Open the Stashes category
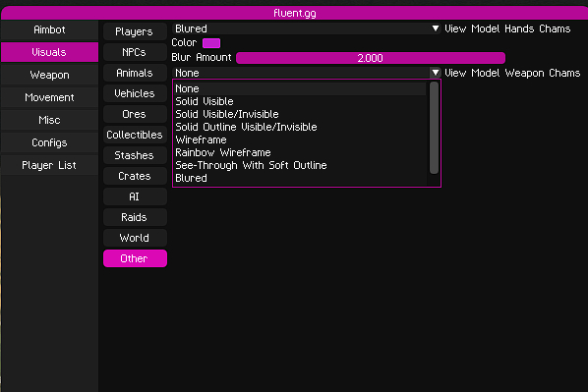Image resolution: width=588 pixels, height=392 pixels. coord(135,155)
